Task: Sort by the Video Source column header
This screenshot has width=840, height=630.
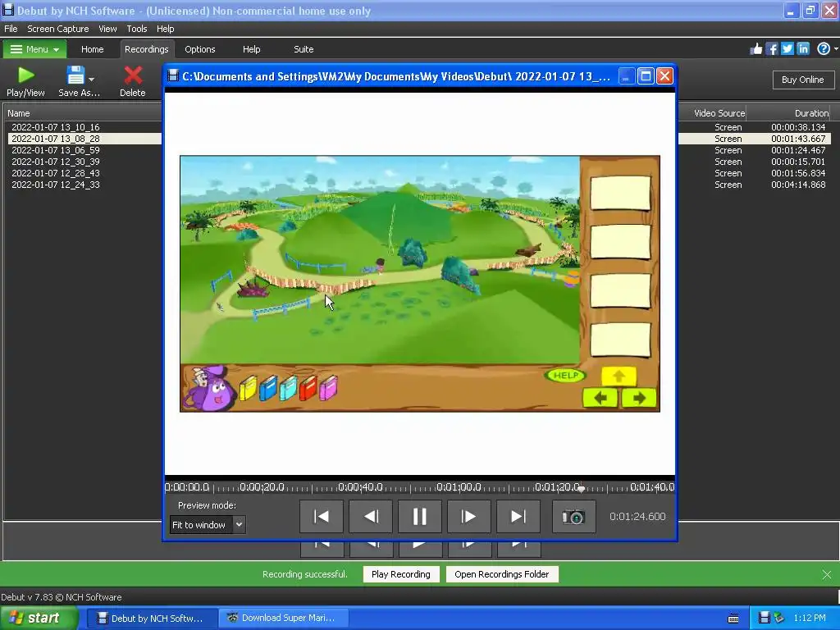Action: point(719,113)
